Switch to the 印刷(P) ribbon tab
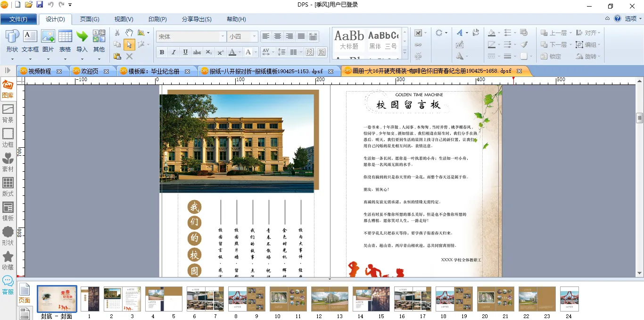This screenshot has height=320, width=644. 157,19
